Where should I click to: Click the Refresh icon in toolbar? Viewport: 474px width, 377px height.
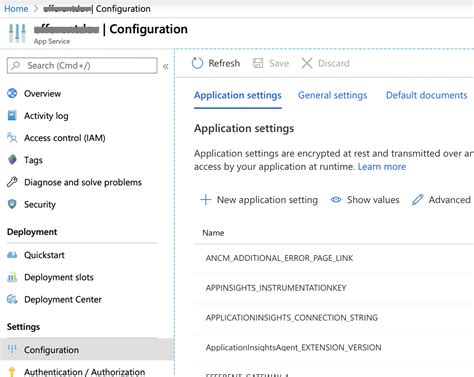197,63
